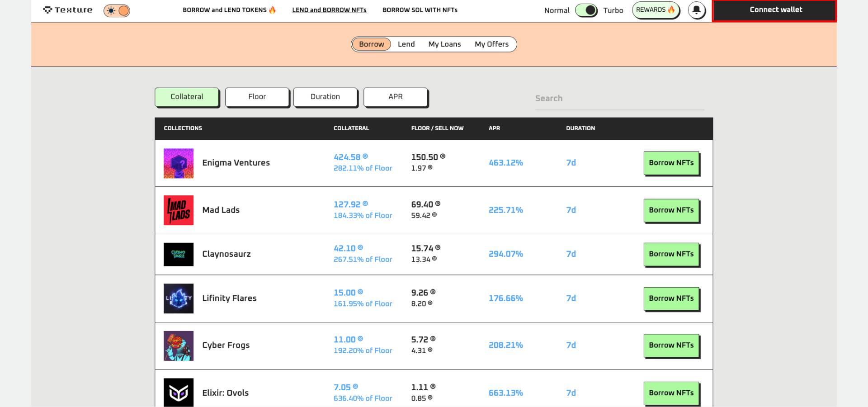
Task: Toggle the light/dark theme switch
Action: (117, 10)
